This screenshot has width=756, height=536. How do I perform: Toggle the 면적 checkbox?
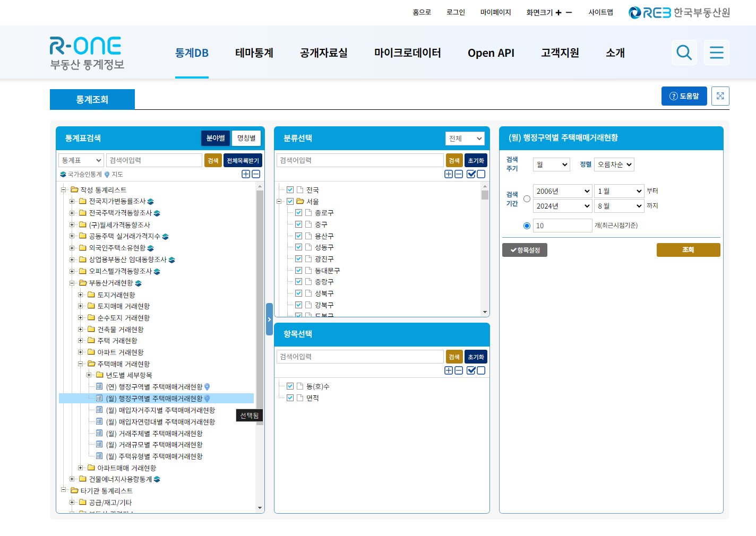[x=290, y=397]
